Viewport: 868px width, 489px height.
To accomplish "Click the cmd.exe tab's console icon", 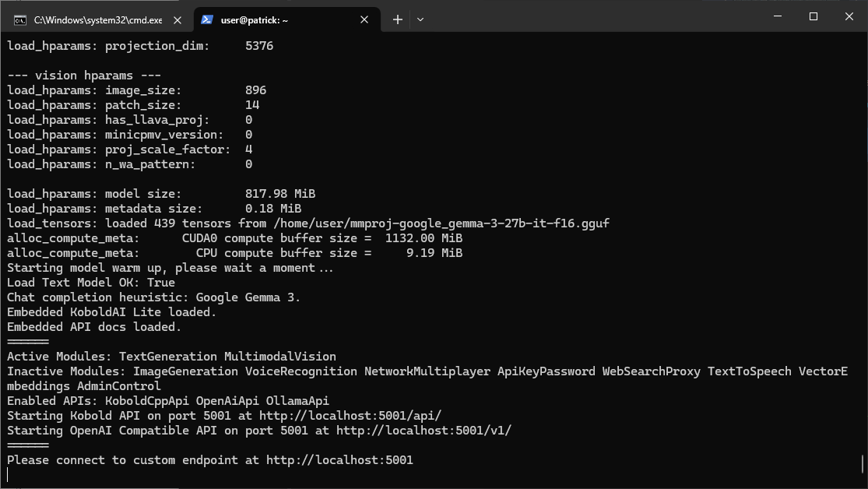I will 20,19.
